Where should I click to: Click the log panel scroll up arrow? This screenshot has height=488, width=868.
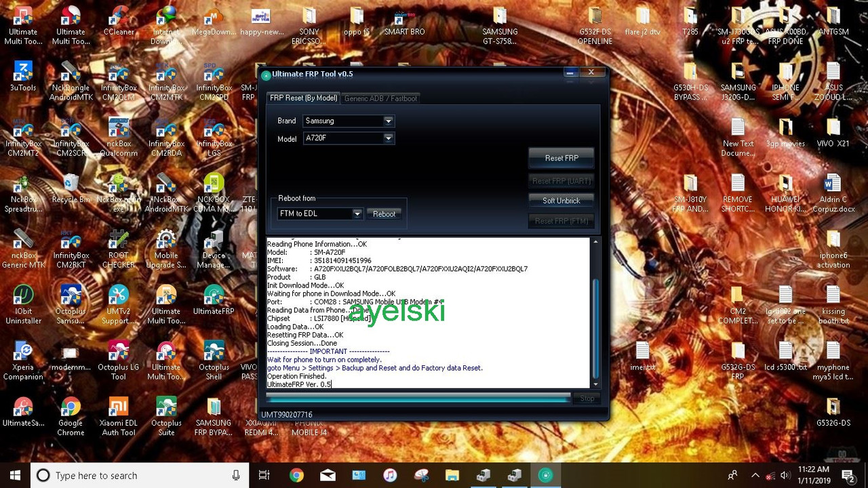(595, 242)
